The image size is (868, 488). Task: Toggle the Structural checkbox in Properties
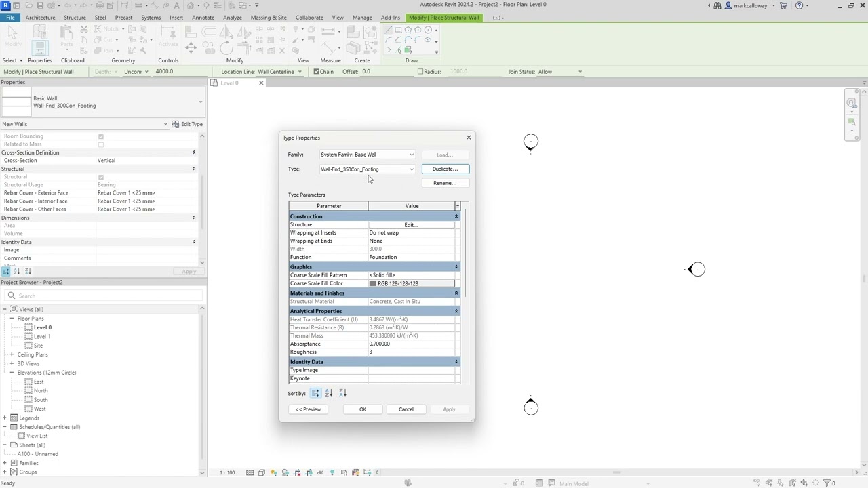[101, 177]
